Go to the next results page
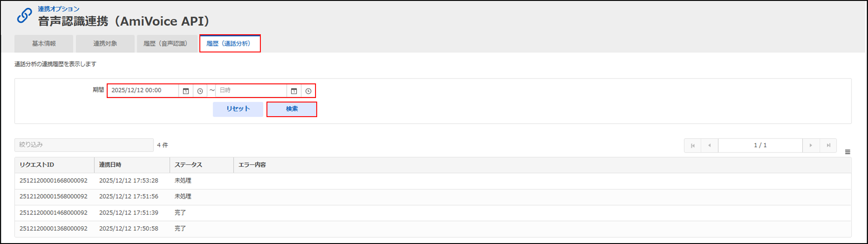 pos(811,146)
